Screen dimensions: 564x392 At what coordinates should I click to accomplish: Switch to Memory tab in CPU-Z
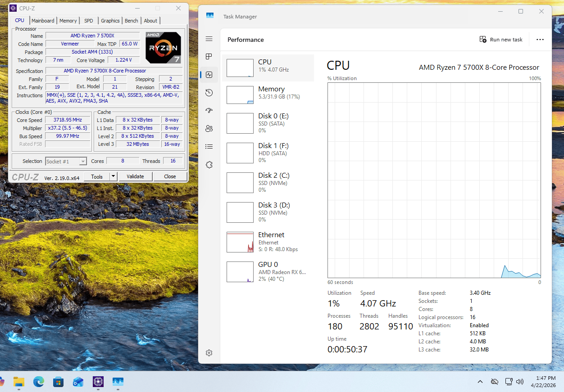[68, 21]
